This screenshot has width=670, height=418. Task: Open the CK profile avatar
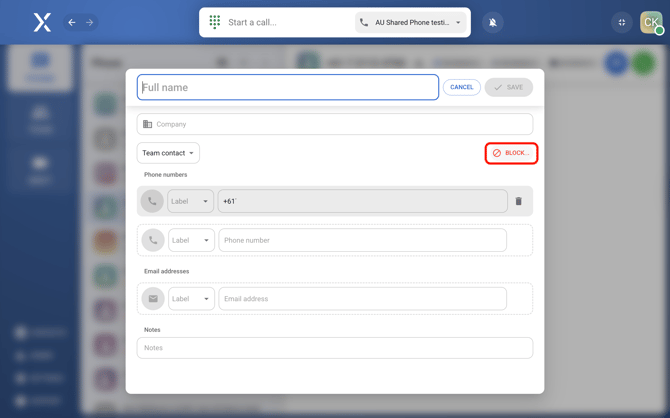point(651,23)
